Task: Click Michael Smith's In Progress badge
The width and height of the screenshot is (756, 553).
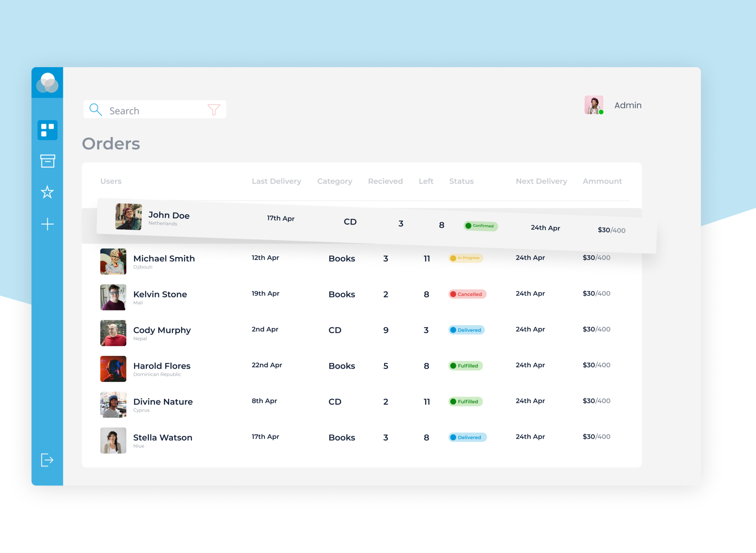Action: pyautogui.click(x=465, y=258)
